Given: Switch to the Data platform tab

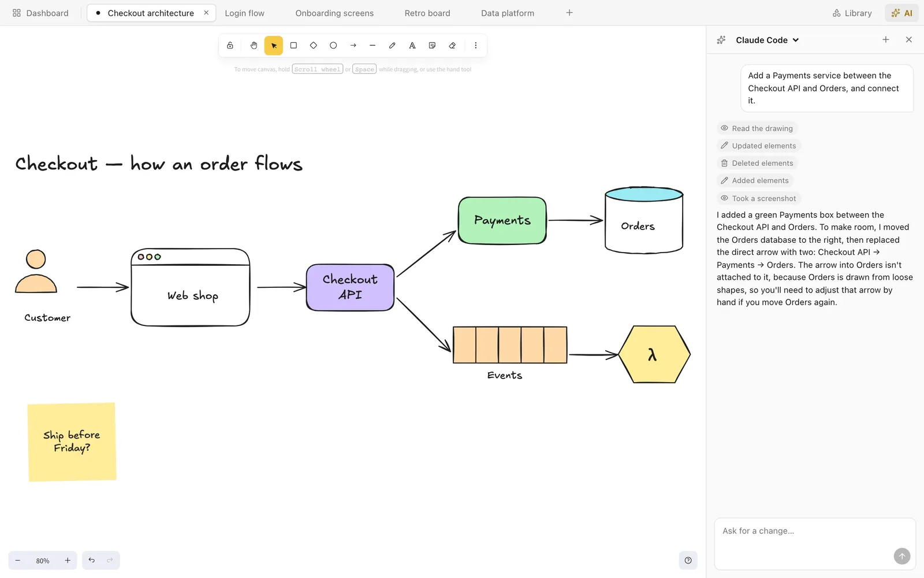Looking at the screenshot, I should coord(508,13).
